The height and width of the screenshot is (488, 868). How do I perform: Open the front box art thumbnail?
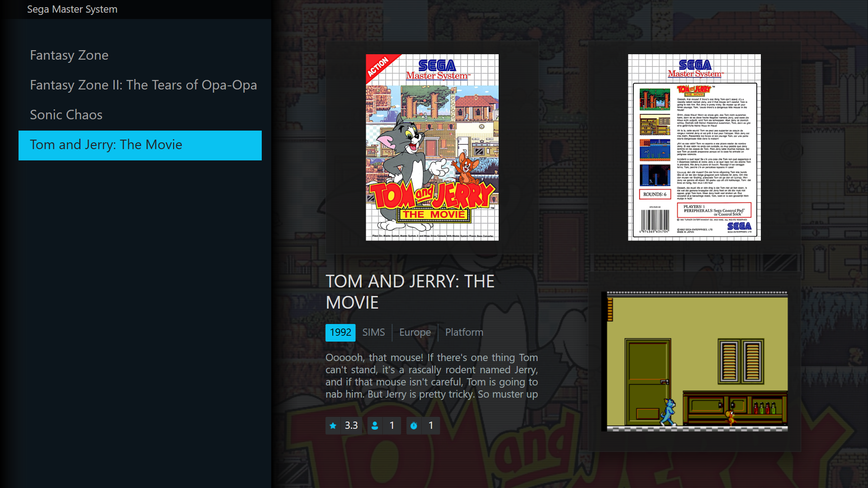point(432,147)
